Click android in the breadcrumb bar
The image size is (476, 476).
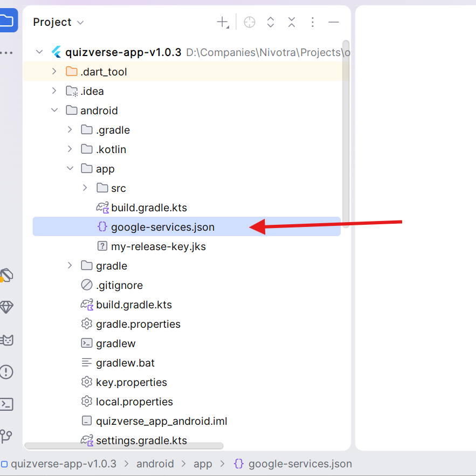pos(155,464)
